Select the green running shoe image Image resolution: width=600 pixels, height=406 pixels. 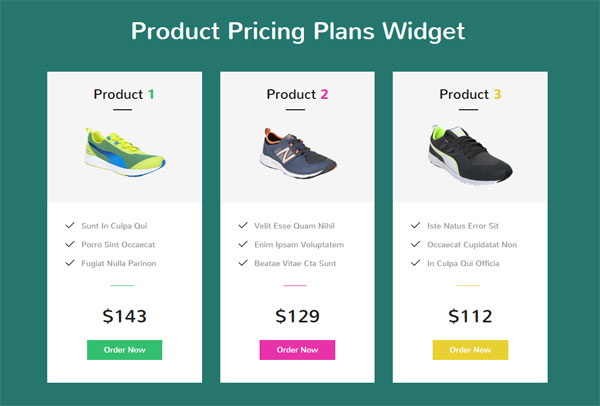[124, 152]
